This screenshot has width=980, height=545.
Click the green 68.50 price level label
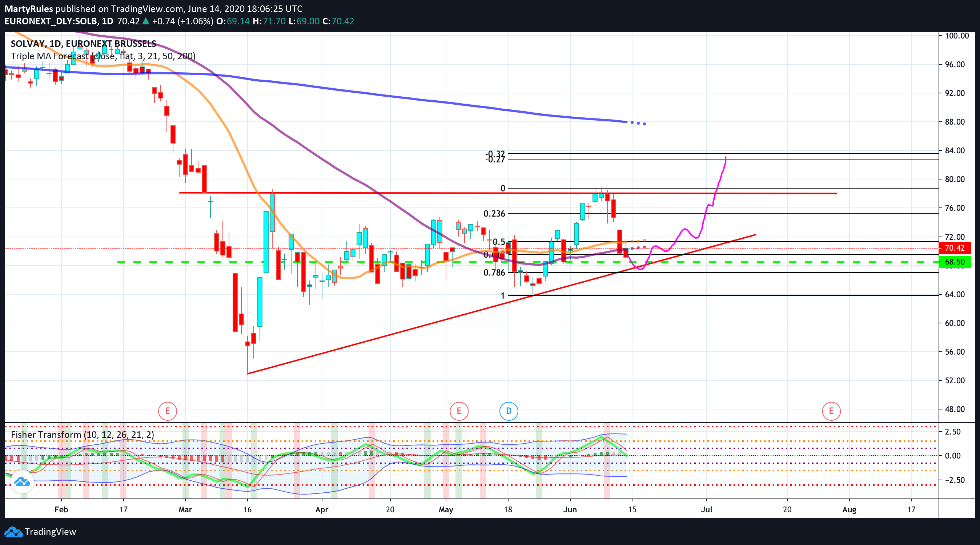(x=955, y=262)
